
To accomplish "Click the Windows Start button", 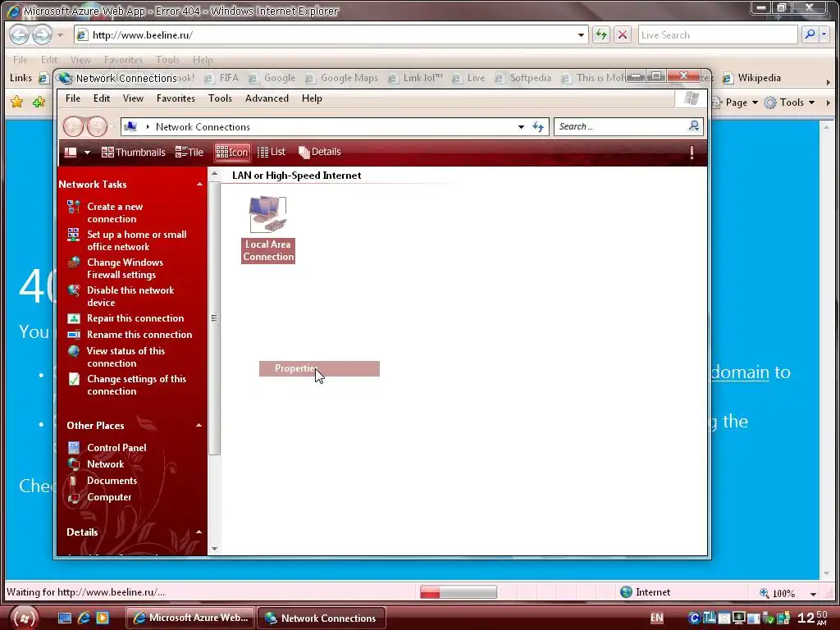I will (x=24, y=618).
